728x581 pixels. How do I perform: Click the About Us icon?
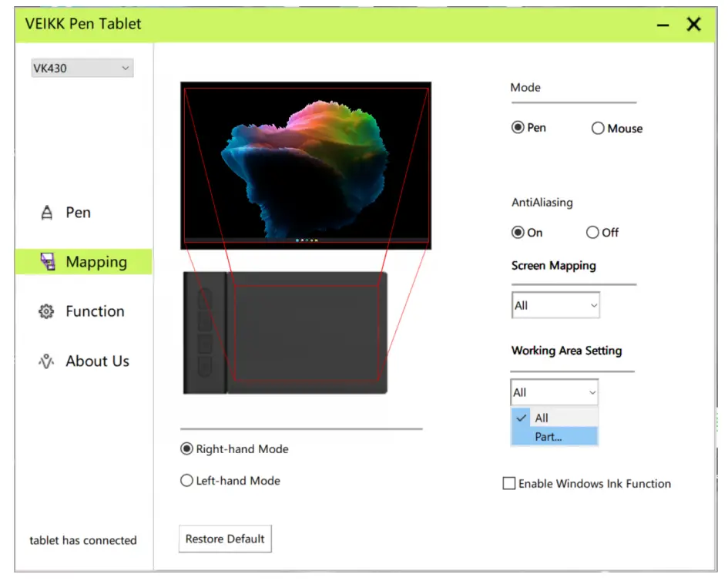tap(46, 361)
